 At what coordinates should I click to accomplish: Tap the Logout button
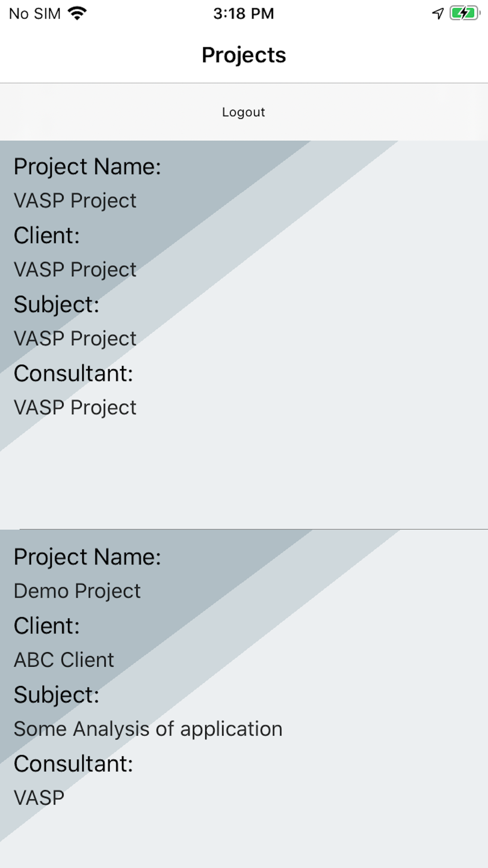click(x=243, y=112)
